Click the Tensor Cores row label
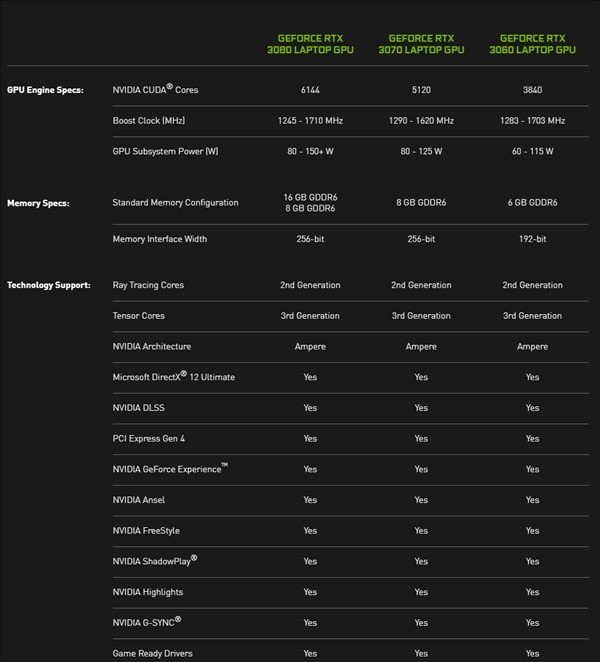Screen dimensions: 600x662 [139, 316]
